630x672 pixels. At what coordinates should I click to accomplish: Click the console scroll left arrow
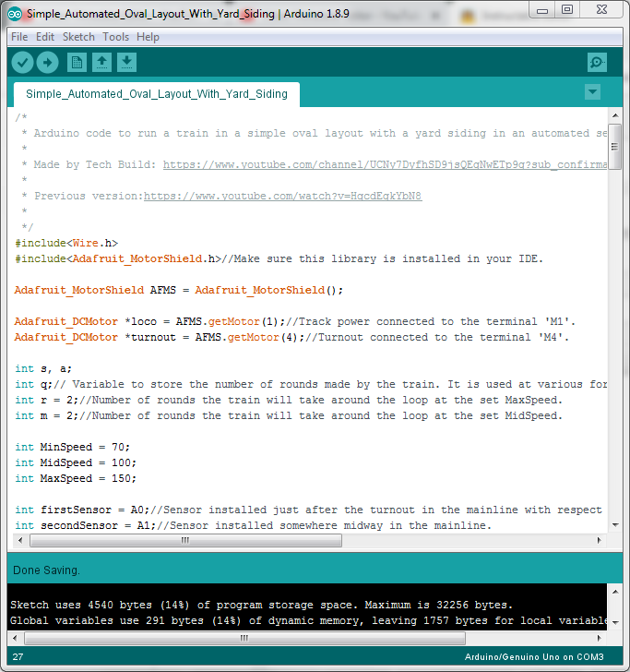[15, 638]
